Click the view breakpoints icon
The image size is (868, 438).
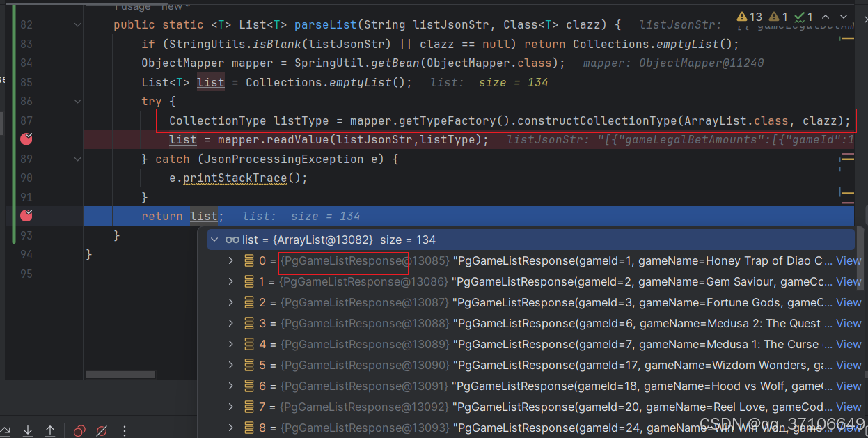[79, 430]
